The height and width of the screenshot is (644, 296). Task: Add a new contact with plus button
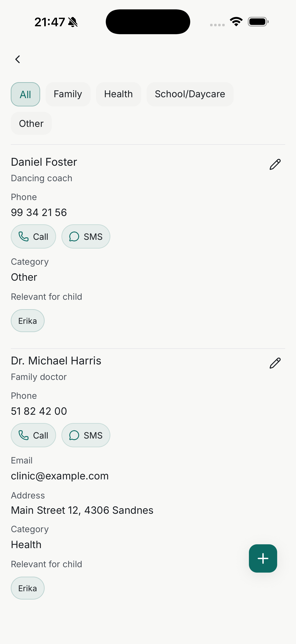tap(263, 558)
